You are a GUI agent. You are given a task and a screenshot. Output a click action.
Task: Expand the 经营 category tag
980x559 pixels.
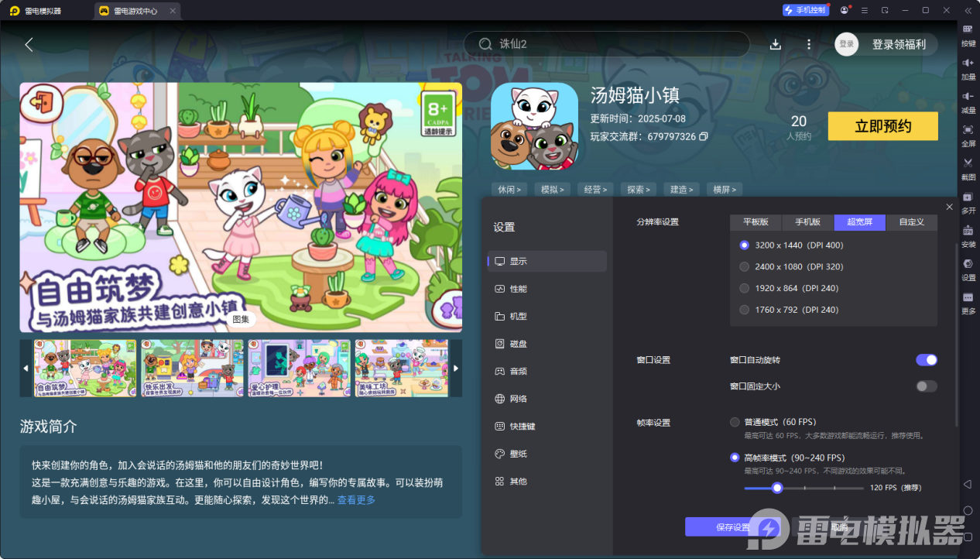pos(595,189)
